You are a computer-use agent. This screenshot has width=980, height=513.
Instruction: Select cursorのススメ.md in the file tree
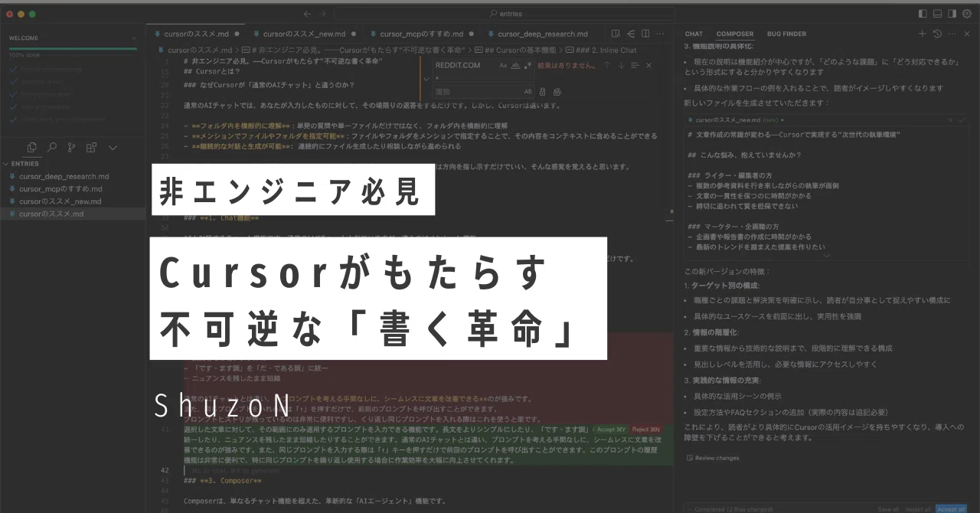point(73,214)
